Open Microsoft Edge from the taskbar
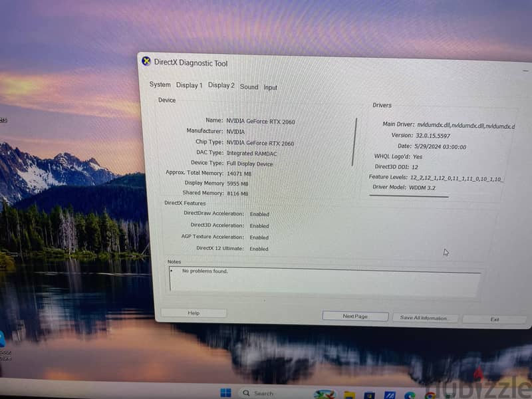 click(x=410, y=395)
